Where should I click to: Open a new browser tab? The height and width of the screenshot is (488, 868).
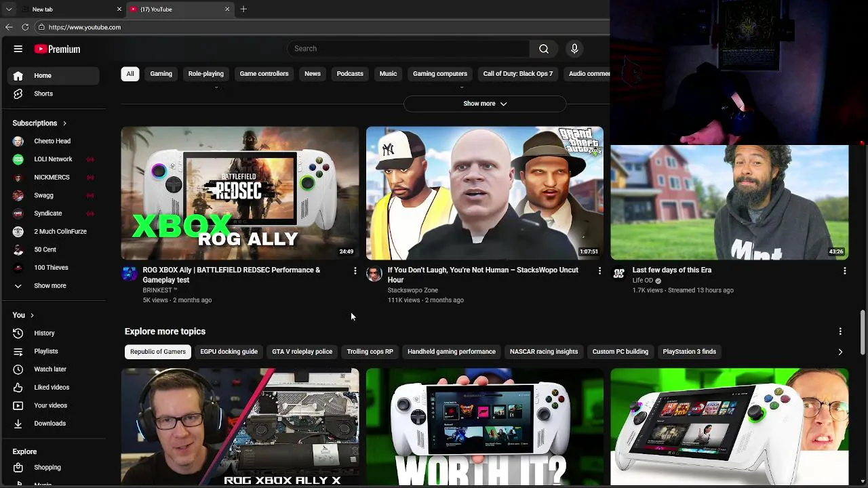(243, 9)
